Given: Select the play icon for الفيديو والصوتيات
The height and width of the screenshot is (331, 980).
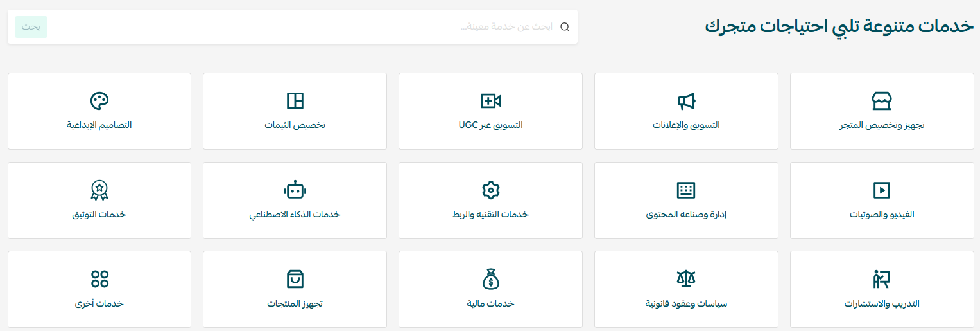Looking at the screenshot, I should 882,190.
